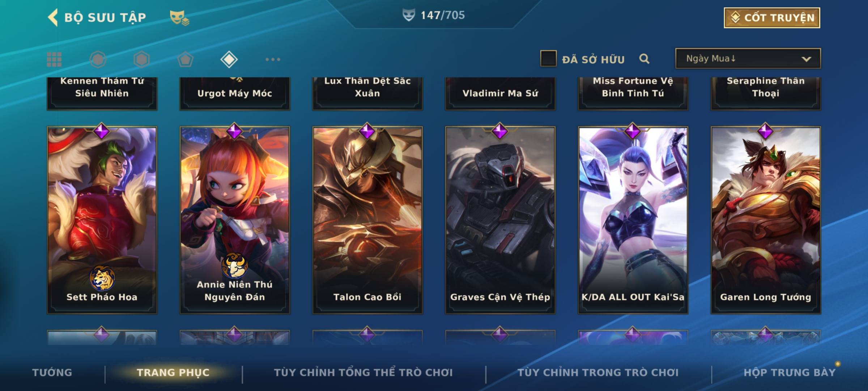Switch to Tùy Chỉnh Tổng Thể Trò Chơi tab
Screen dimensions: 868x391
tap(363, 372)
